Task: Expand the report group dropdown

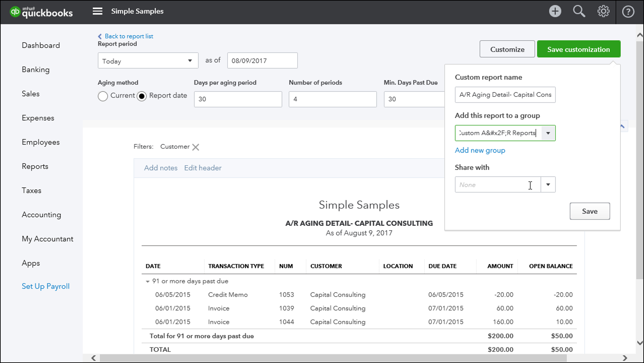Action: 548,133
